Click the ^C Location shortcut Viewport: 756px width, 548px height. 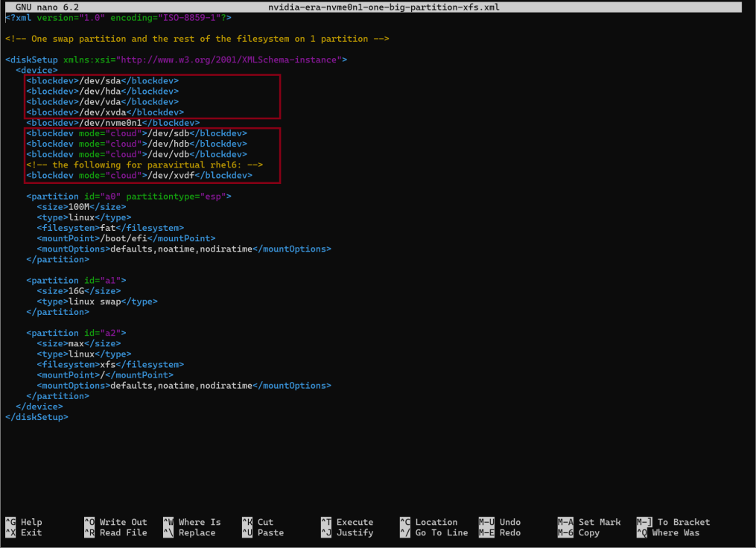point(428,522)
